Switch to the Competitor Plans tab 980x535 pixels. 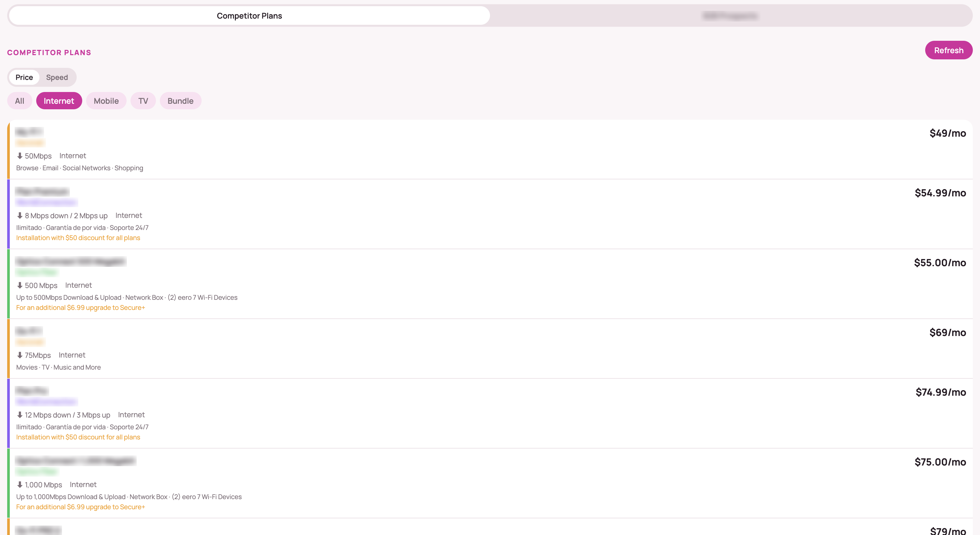point(249,16)
